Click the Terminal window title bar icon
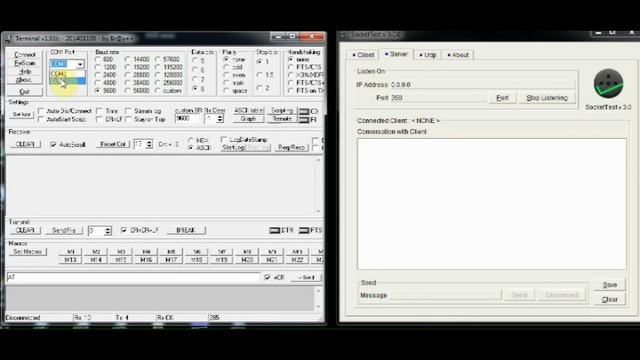Viewport: 640px width, 360px height. coord(9,38)
